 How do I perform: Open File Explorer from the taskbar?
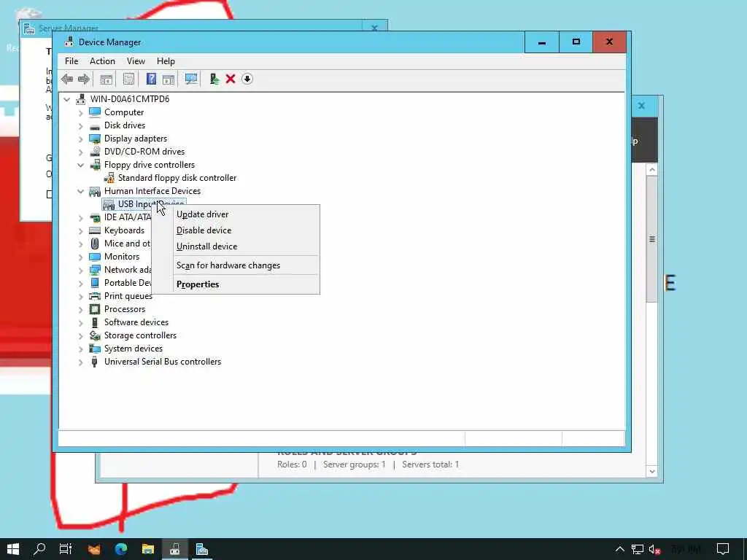click(148, 549)
